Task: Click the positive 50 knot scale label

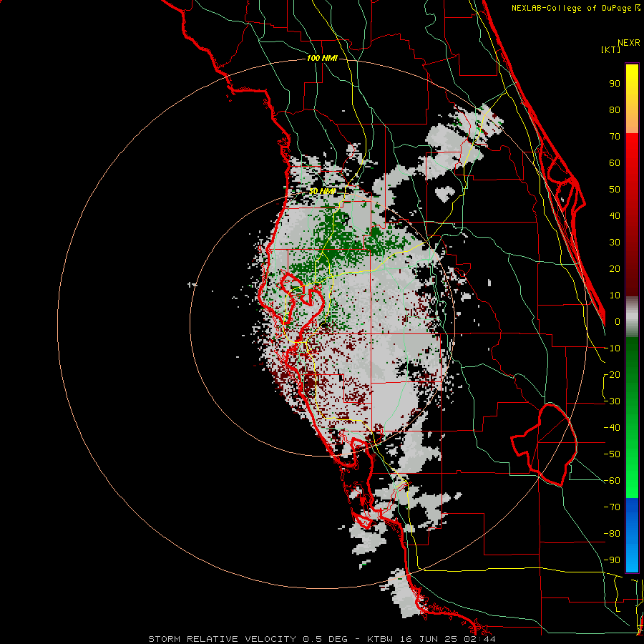Action: point(615,190)
